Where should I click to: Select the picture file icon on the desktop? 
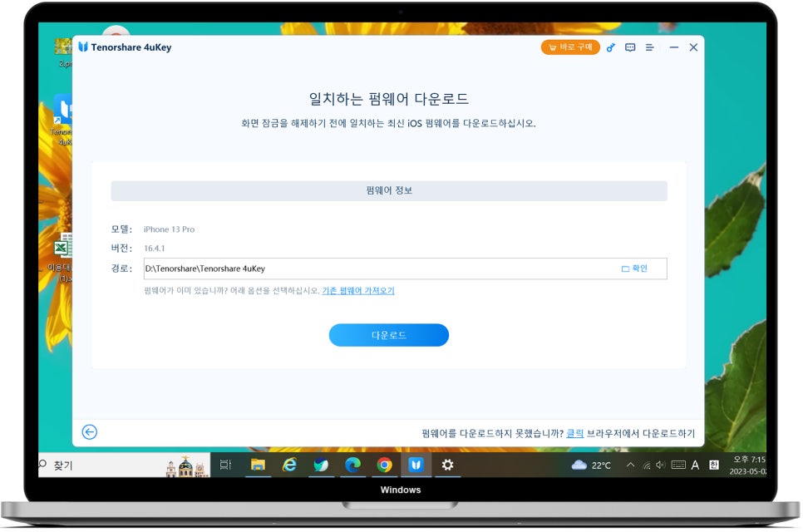click(63, 52)
